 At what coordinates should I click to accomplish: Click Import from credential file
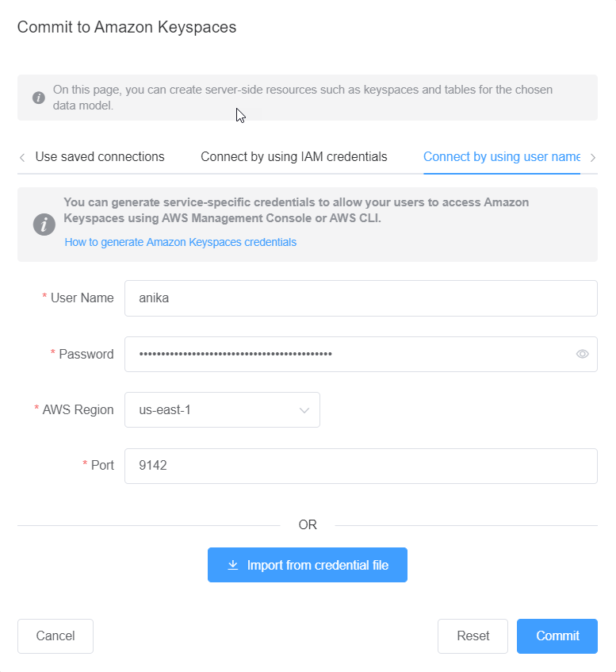(308, 565)
